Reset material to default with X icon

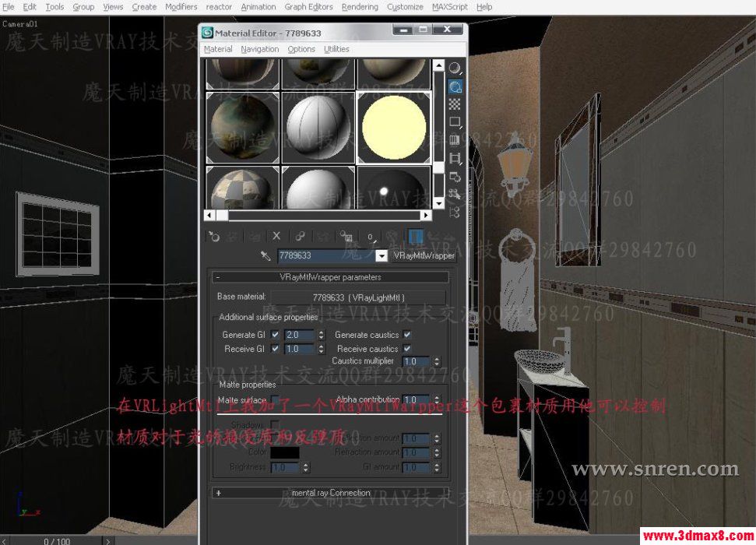coord(276,237)
